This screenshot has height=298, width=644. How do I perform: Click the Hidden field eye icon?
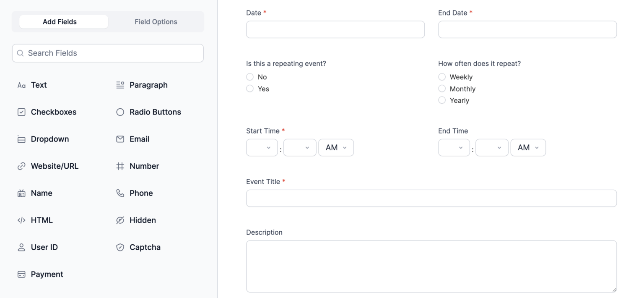(x=120, y=220)
